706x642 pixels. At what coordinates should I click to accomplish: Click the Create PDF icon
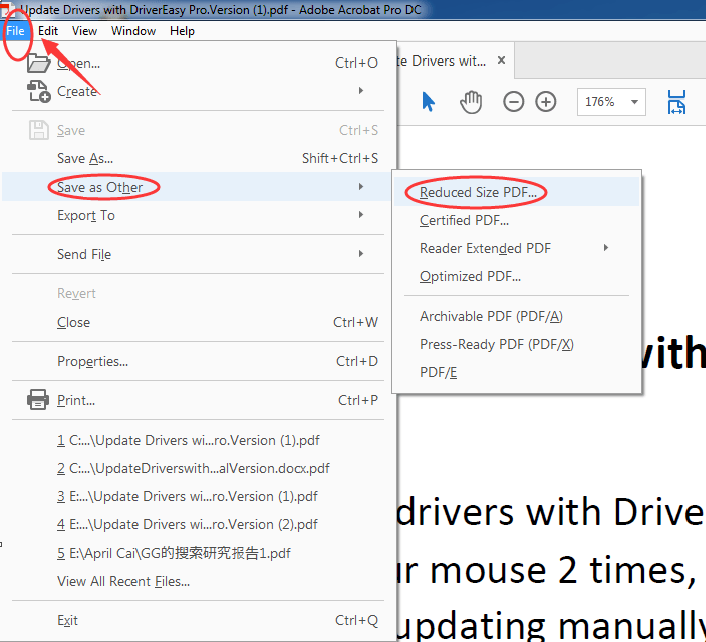pyautogui.click(x=38, y=91)
